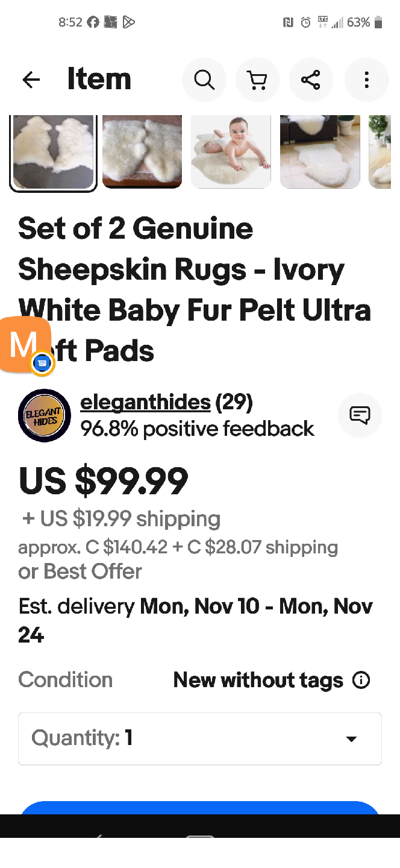Expand the Quantity dropdown
400x868 pixels.
tap(199, 738)
